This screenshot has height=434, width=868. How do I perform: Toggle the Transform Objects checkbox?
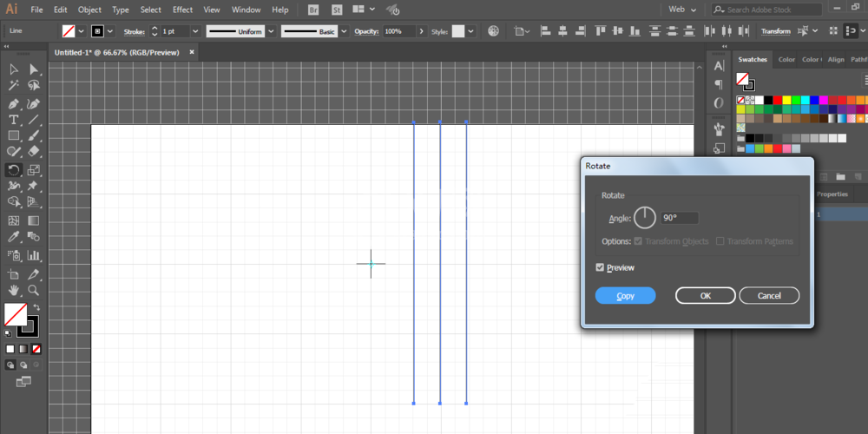(x=638, y=241)
